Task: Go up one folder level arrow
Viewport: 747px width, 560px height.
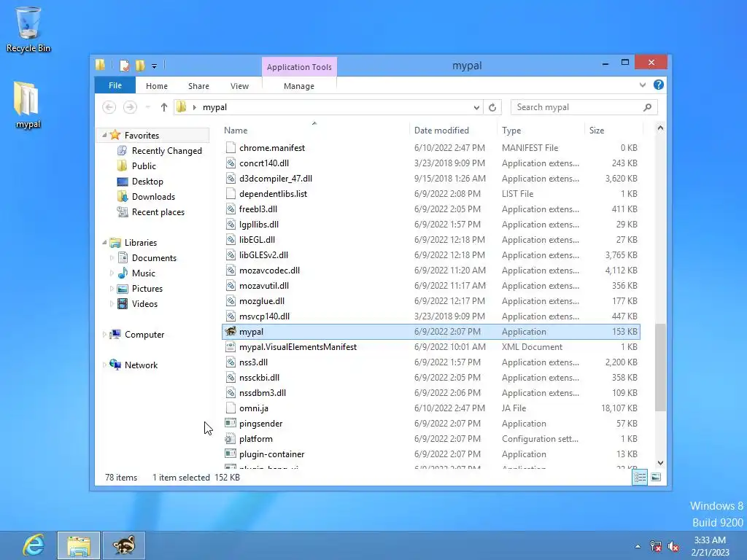Action: [164, 107]
